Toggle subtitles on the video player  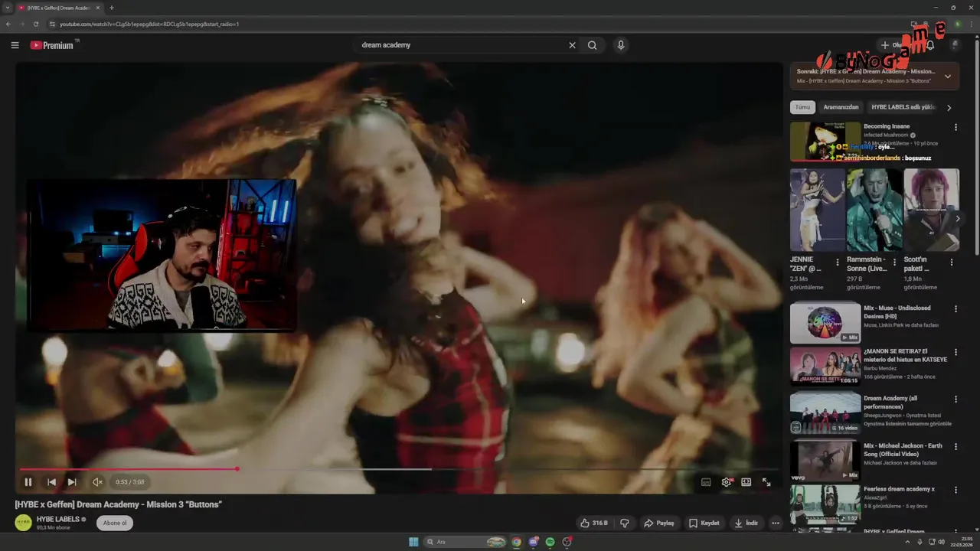(706, 482)
